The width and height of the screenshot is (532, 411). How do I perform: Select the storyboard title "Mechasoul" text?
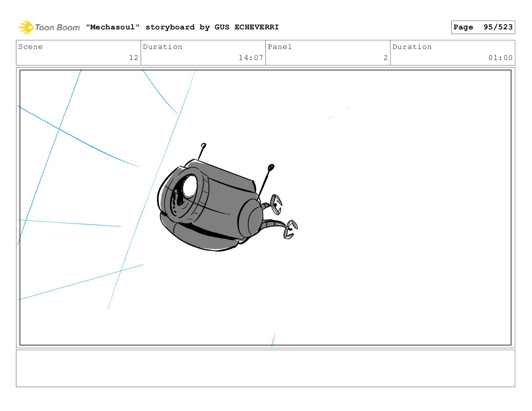pyautogui.click(x=113, y=27)
